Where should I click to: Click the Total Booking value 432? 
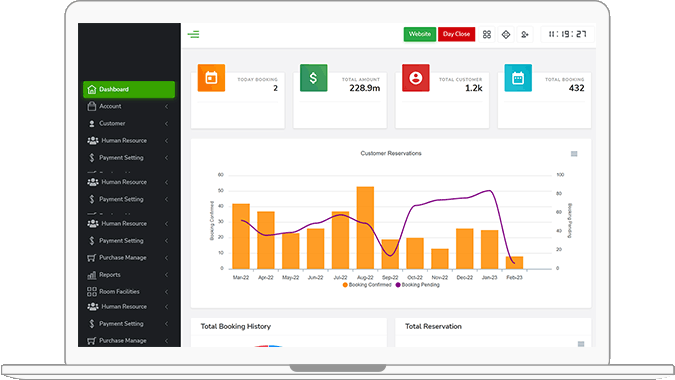click(576, 88)
